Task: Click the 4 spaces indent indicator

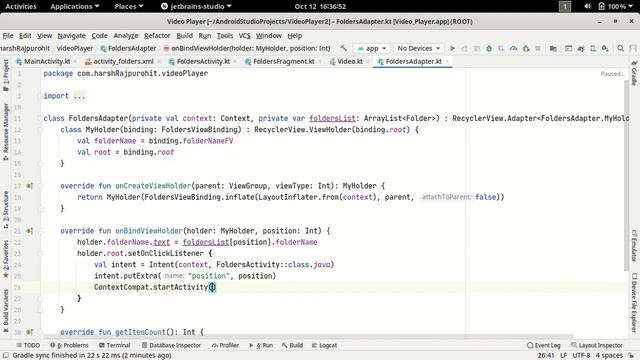Action: [x=609, y=356]
